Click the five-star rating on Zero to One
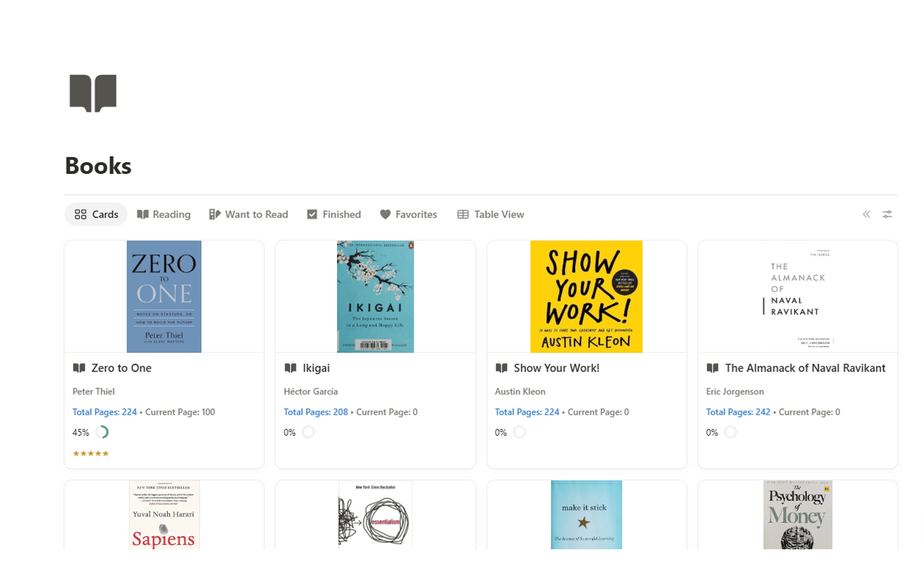The height and width of the screenshot is (572, 924). pos(91,453)
